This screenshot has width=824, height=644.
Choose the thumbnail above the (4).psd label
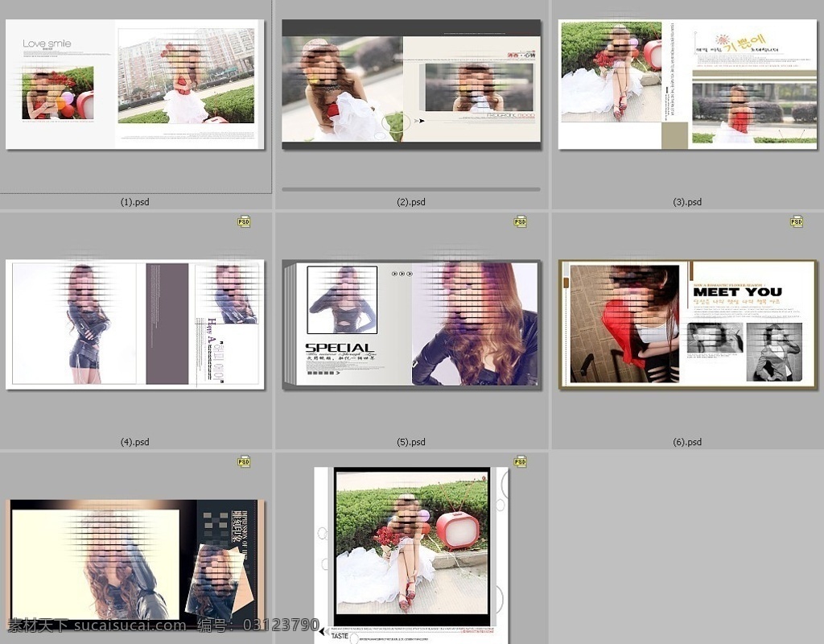click(135, 324)
